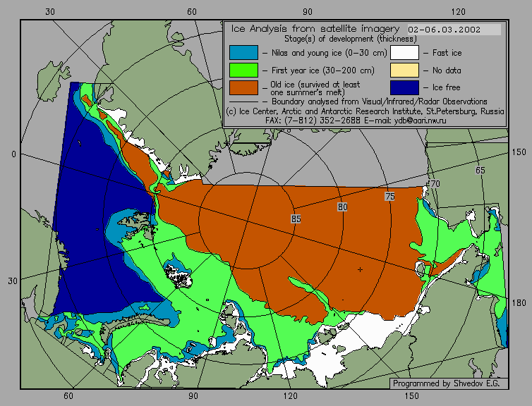Click the 70 latitude label

(435, 184)
